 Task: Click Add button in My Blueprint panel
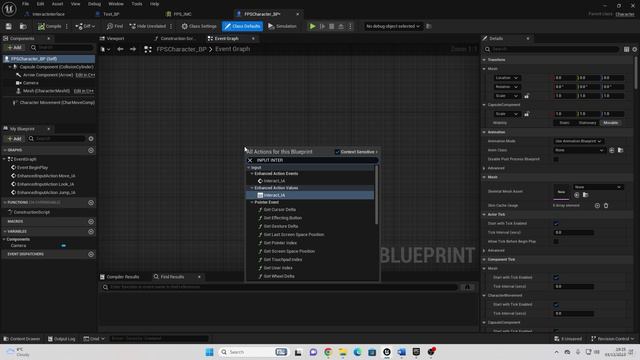point(14,139)
